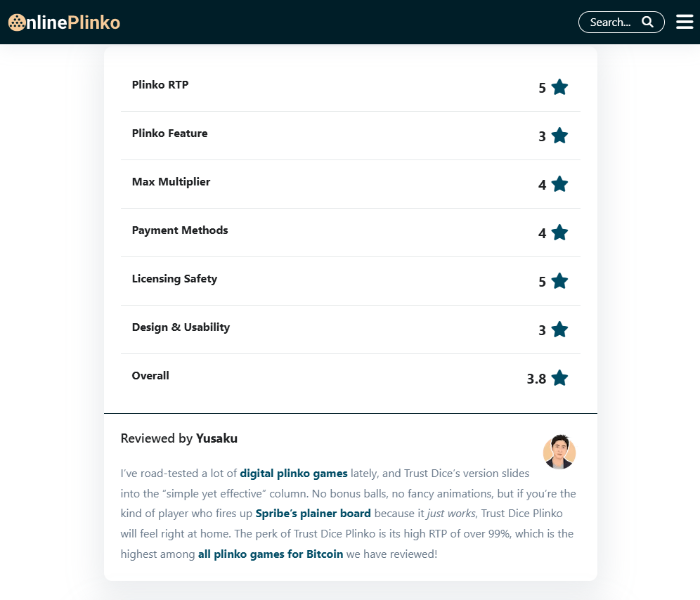Click the Max Multiplier star icon
Screen dimensions: 700x600
pos(559,184)
